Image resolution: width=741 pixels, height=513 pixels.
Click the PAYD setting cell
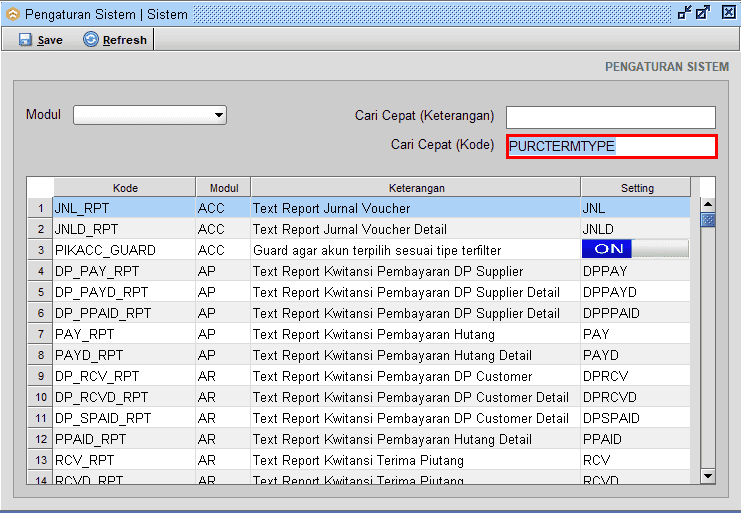(635, 355)
